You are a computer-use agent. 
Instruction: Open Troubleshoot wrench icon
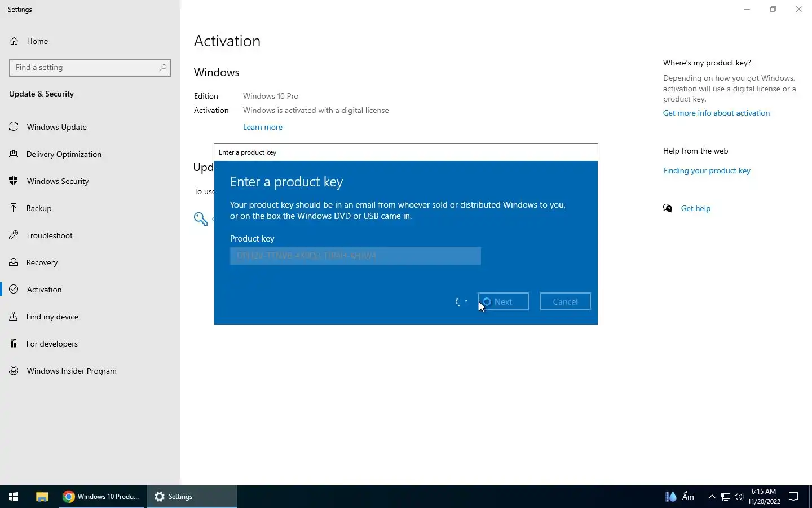(x=14, y=235)
